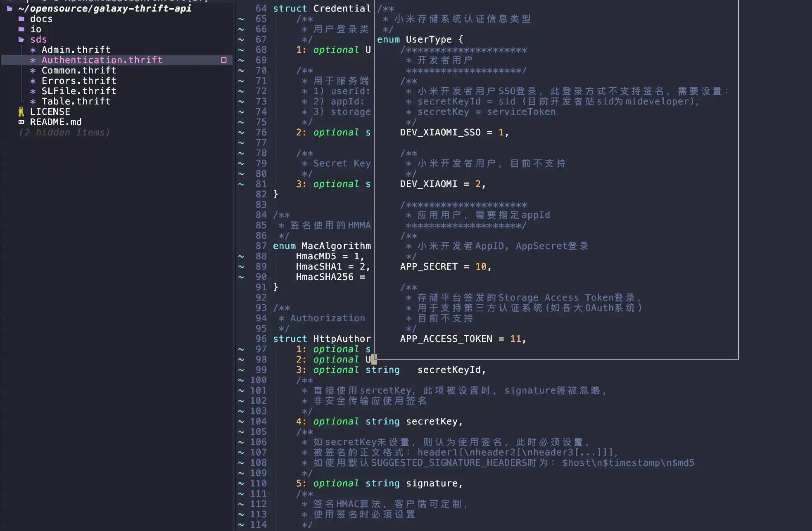Click the markdown icon beside README.md
The width and height of the screenshot is (812, 531).
click(21, 122)
